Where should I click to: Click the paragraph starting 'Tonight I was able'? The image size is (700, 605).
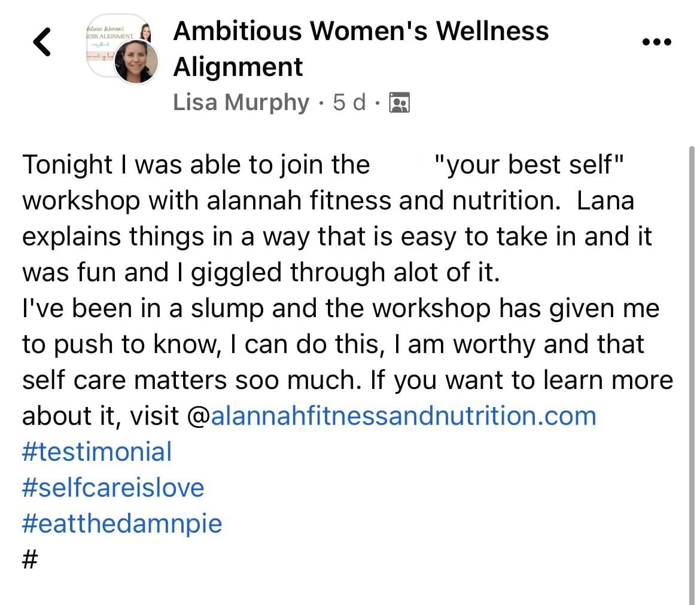tap(337, 218)
